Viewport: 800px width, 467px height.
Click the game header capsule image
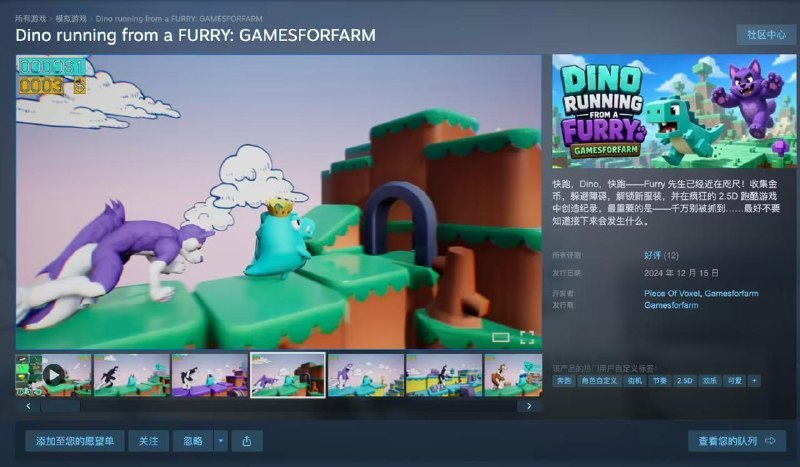tap(674, 111)
